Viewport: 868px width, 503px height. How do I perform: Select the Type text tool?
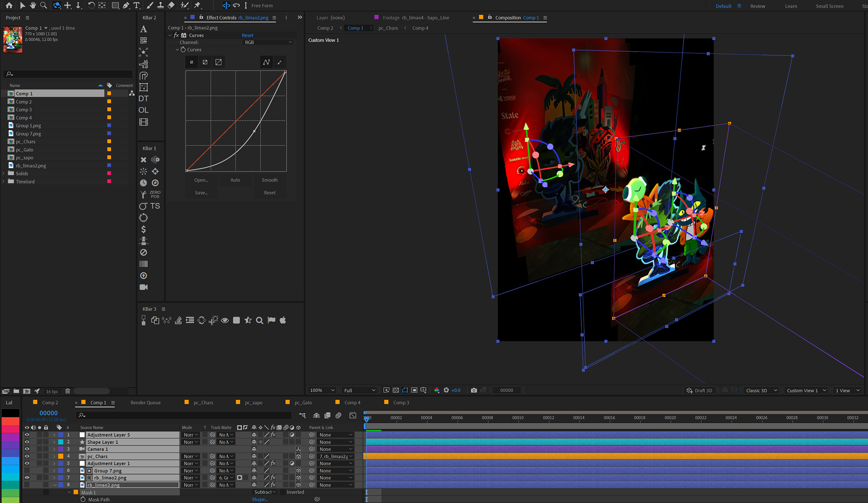tap(137, 5)
